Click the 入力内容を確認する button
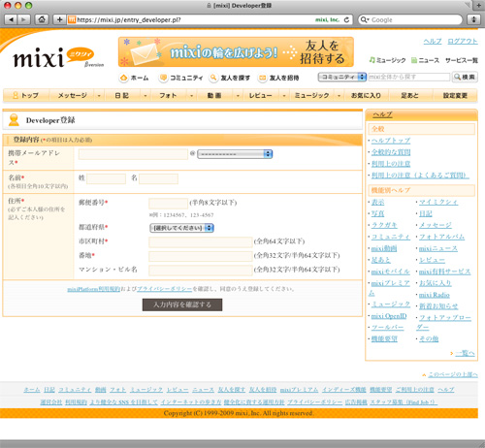Viewport: 485px width, 448px height. 182,304
